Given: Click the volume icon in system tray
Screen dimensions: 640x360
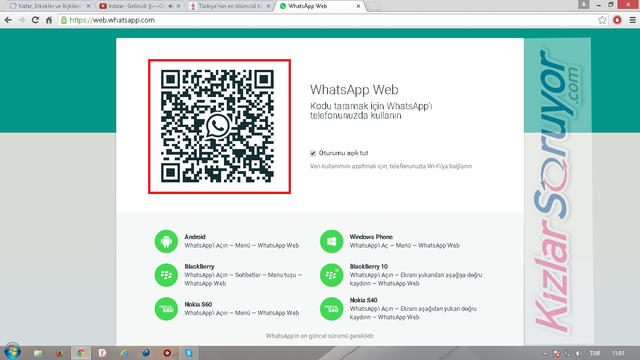Looking at the screenshot, I should (578, 353).
